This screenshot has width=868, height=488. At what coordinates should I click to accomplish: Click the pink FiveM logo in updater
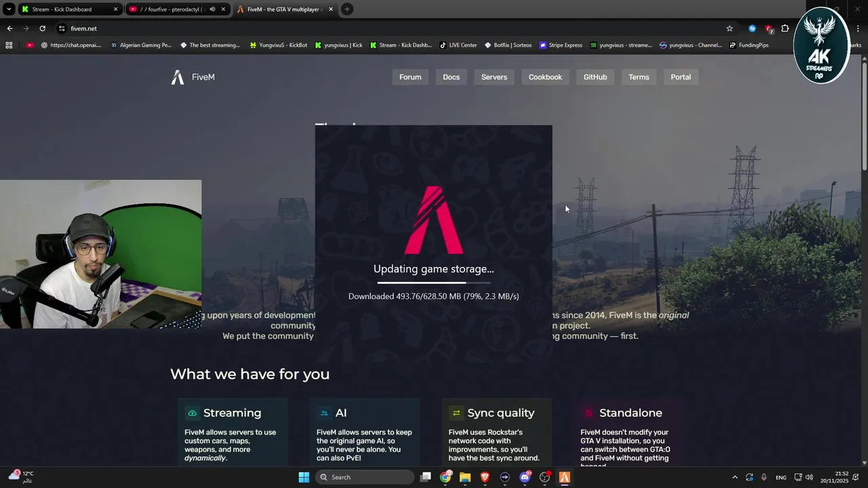[433, 220]
